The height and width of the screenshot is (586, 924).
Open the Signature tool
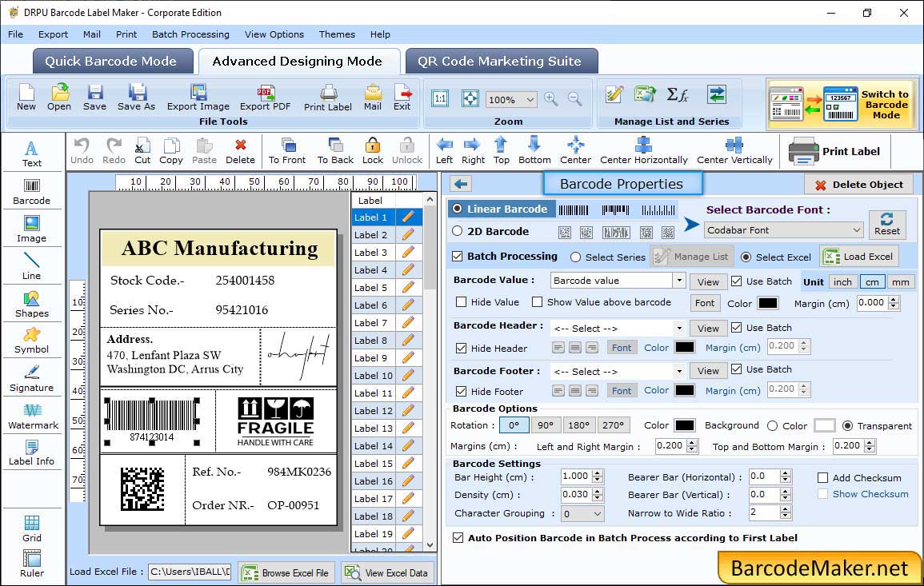(32, 378)
